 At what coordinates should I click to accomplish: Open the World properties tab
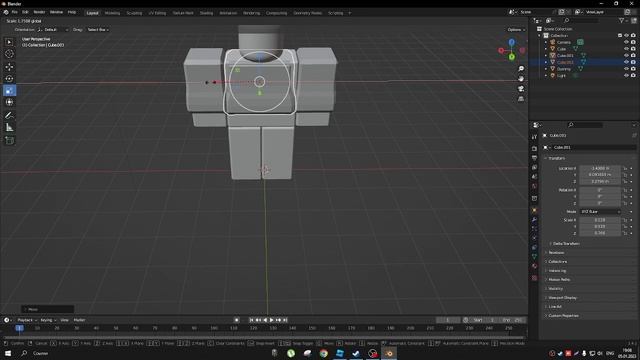coord(534,186)
